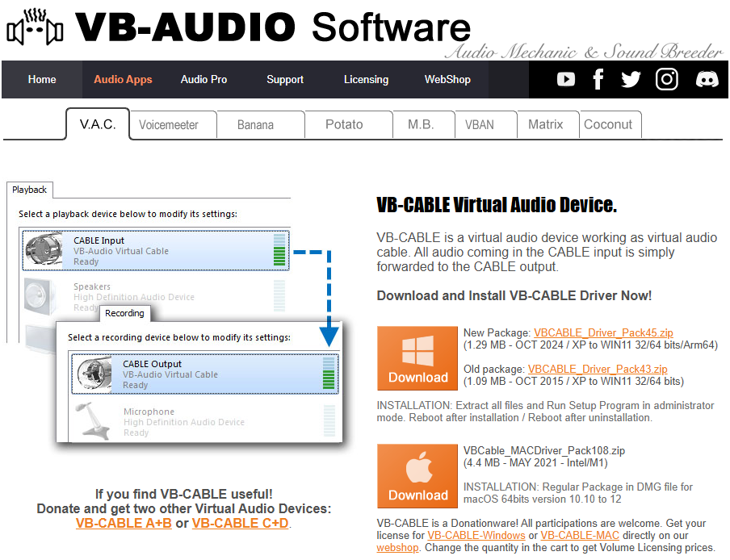730x560 pixels.
Task: Switch to the VBAN tab
Action: [x=486, y=124]
